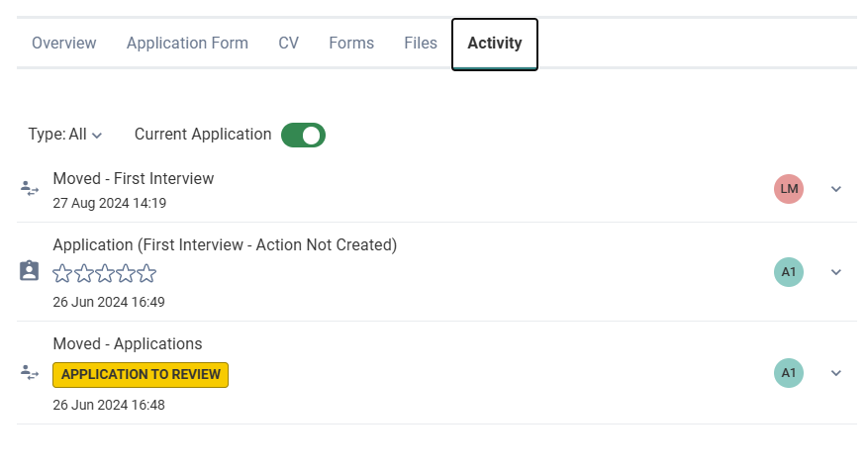Open the CV tab
This screenshot has width=868, height=471.
pyautogui.click(x=288, y=44)
